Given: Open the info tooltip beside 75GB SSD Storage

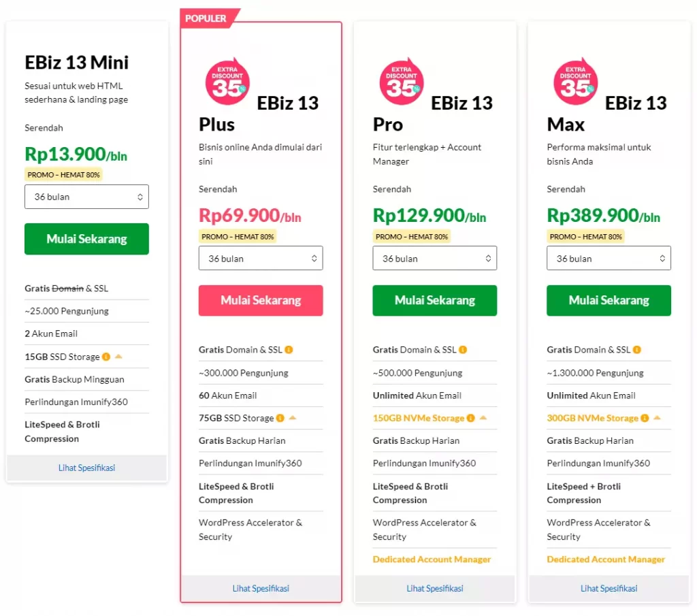Looking at the screenshot, I should click(x=280, y=417).
